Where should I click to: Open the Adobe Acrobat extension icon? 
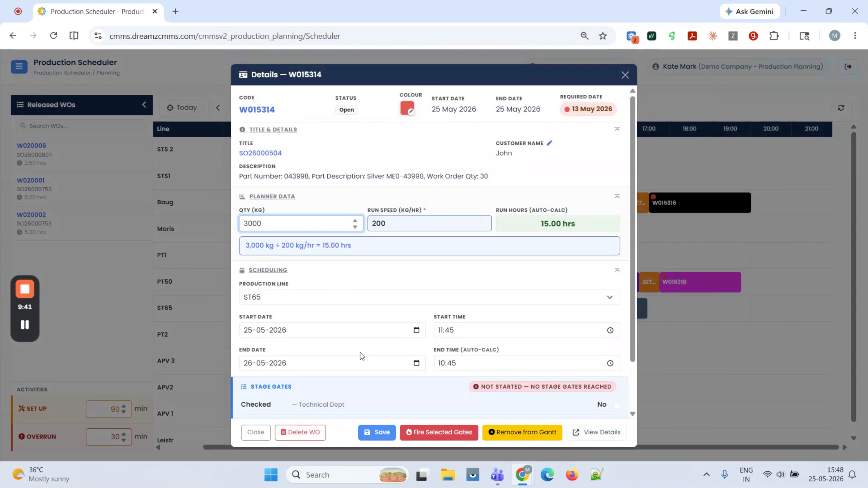click(x=692, y=36)
